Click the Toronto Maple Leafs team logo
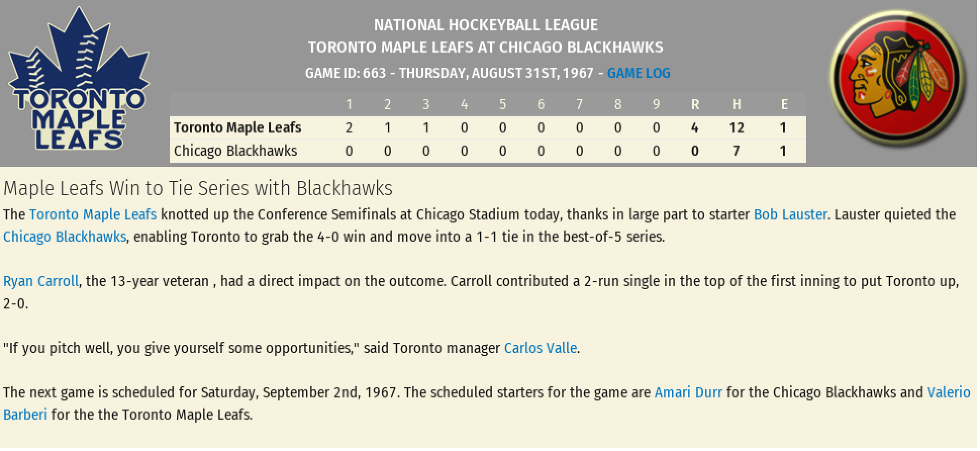The image size is (980, 451). [79, 81]
